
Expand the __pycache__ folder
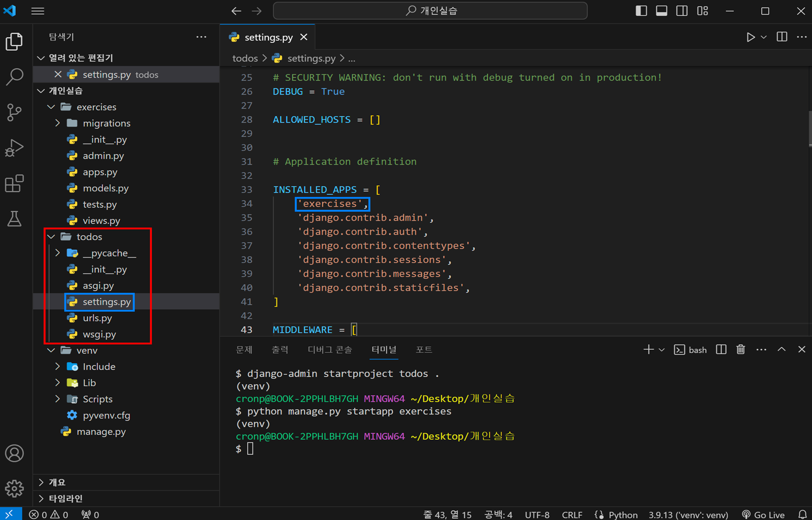(126, 253)
